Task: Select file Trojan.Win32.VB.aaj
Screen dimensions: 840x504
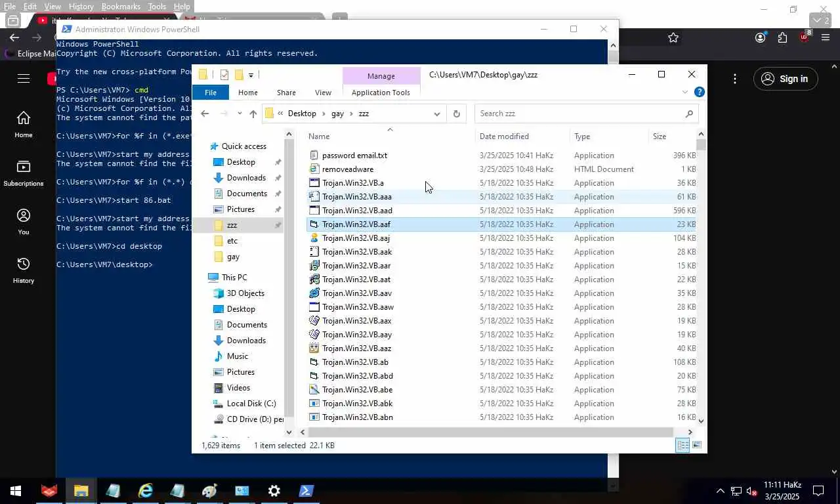Action: coord(356,238)
